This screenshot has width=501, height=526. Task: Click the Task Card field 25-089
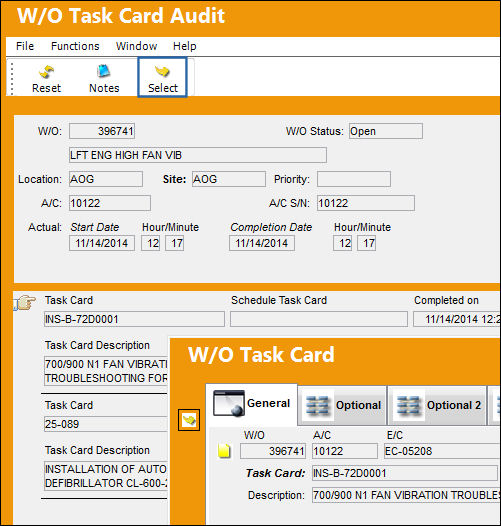point(106,424)
